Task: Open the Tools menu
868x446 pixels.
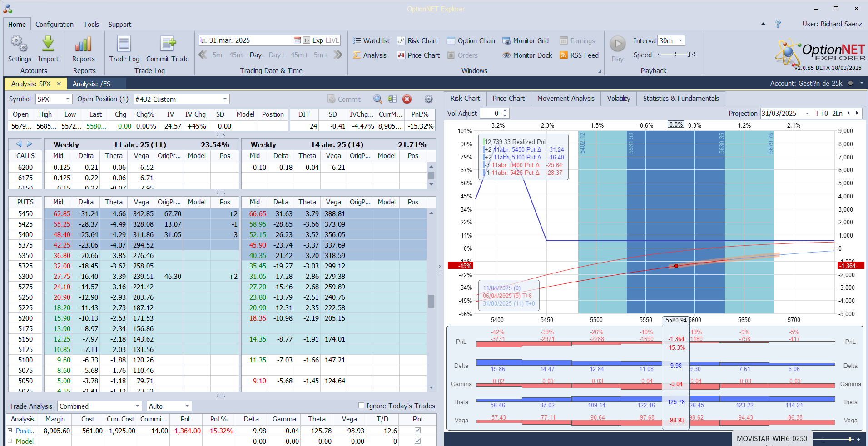Action: tap(91, 24)
